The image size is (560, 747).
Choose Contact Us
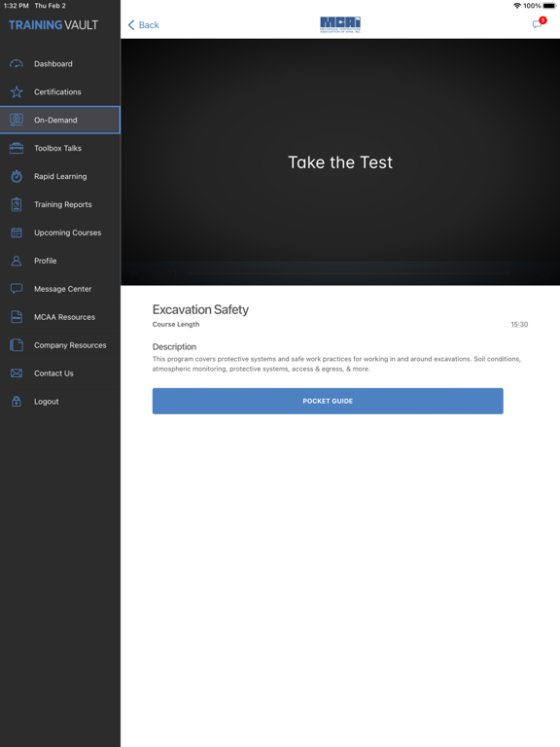point(60,373)
